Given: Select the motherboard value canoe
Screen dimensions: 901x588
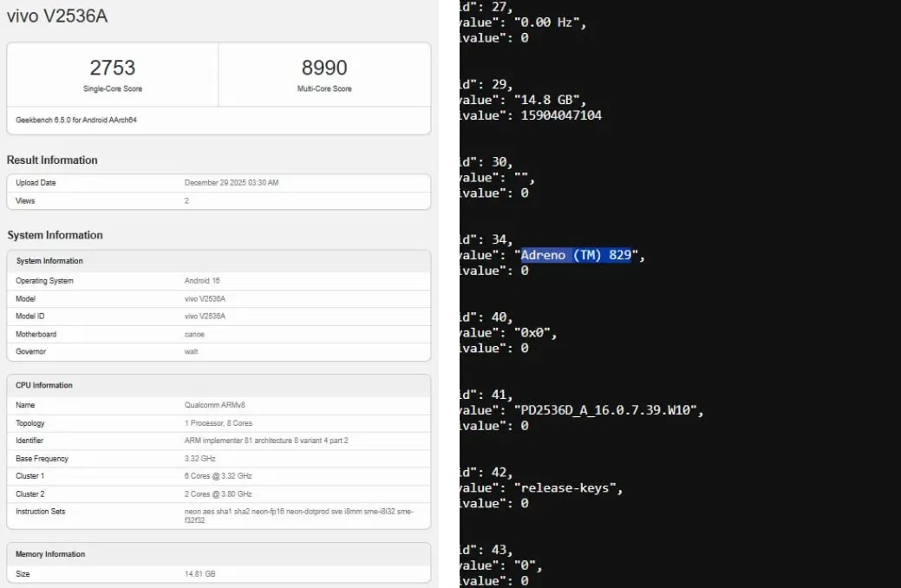Looking at the screenshot, I should pyautogui.click(x=194, y=334).
